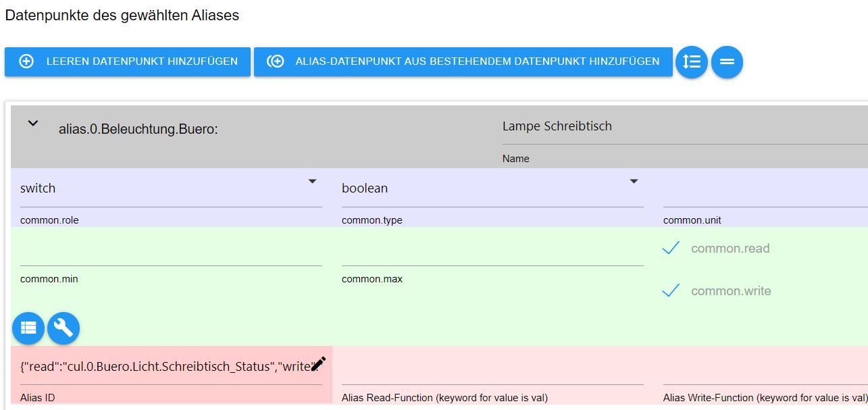Click heading Datenpunkte des gewählten Aliases
The image size is (868, 410).
122,15
